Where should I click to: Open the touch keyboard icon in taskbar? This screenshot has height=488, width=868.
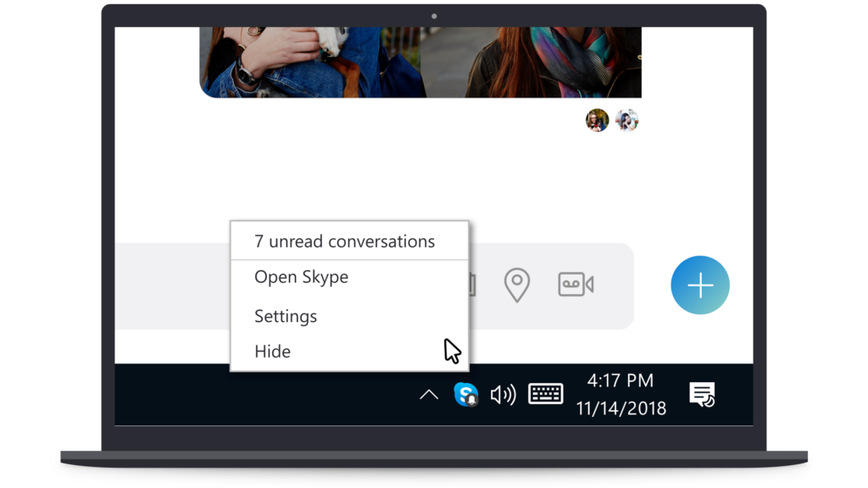(x=545, y=394)
